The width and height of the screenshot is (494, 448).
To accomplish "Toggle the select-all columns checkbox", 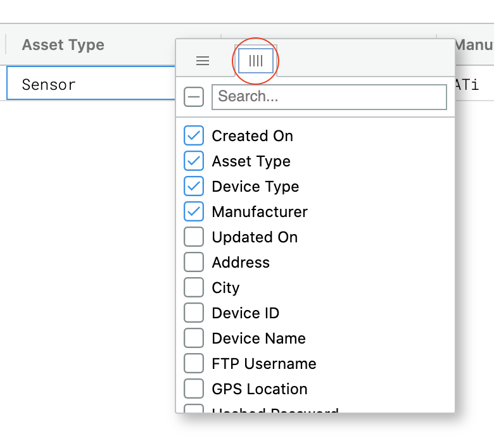I will (194, 97).
